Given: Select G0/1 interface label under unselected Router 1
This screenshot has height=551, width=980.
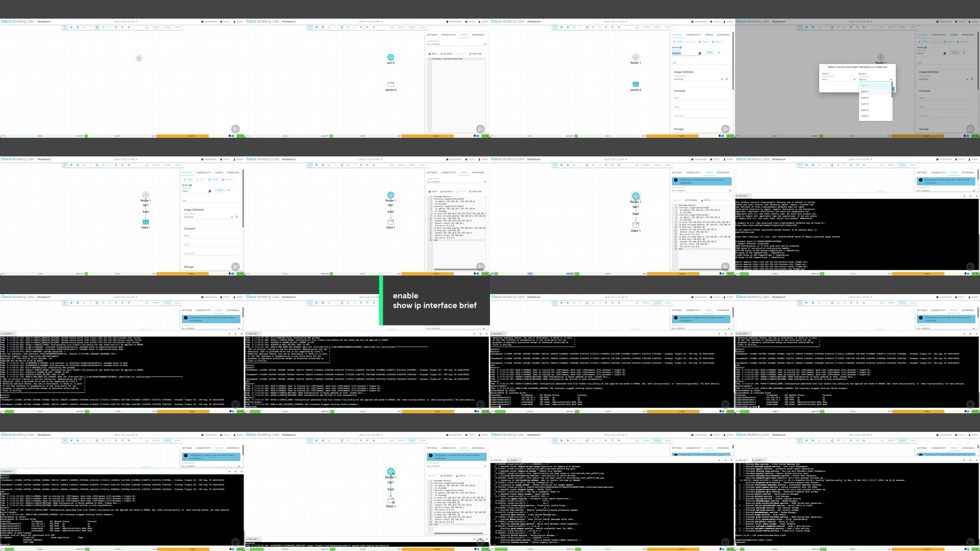Looking at the screenshot, I should (145, 205).
